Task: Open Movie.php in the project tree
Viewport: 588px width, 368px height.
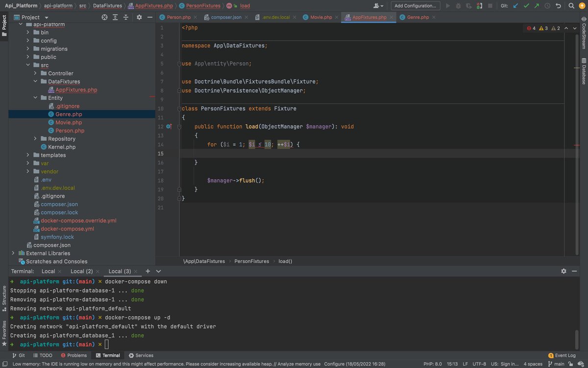Action: pyautogui.click(x=69, y=123)
